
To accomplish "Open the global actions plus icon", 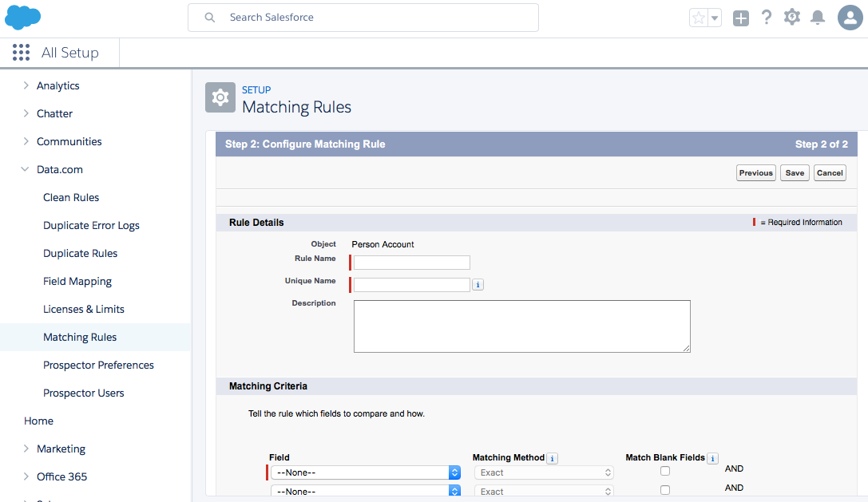I will click(741, 18).
